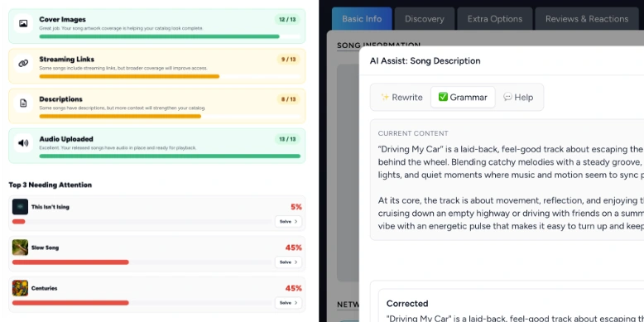Click the 5% score for This Isn't Ising
This screenshot has height=322, width=644.
(296, 207)
